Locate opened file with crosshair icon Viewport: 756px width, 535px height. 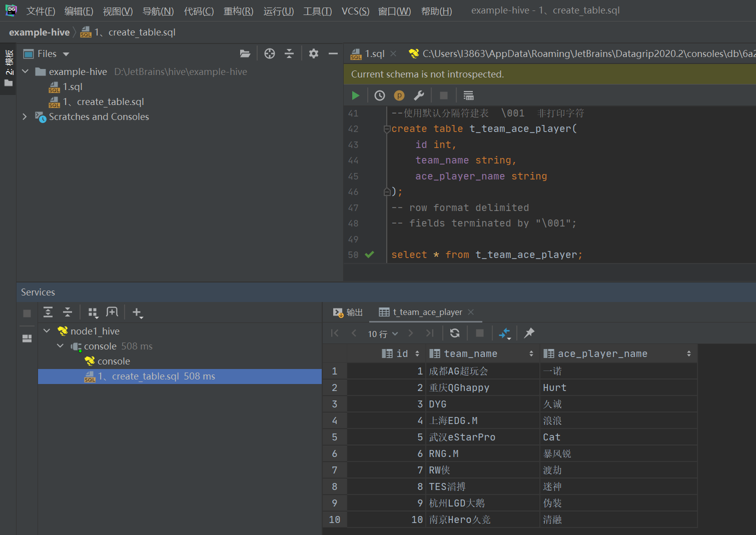[x=270, y=53]
